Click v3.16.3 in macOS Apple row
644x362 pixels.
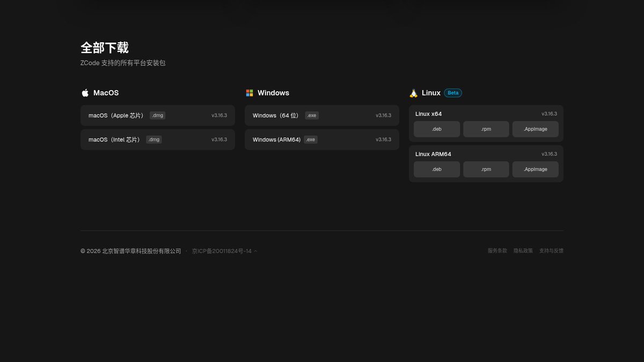point(219,115)
